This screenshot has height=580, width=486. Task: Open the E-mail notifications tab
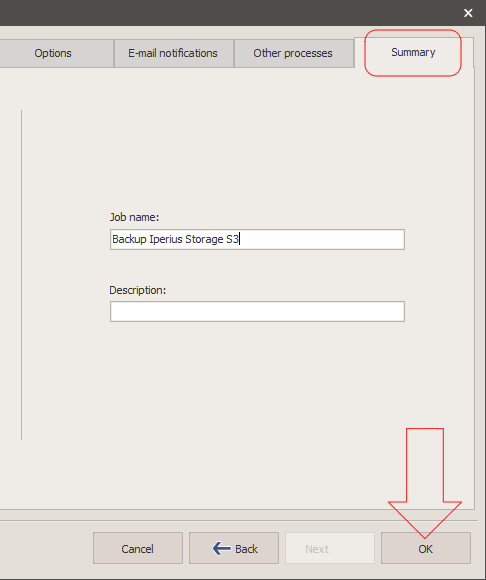173,53
